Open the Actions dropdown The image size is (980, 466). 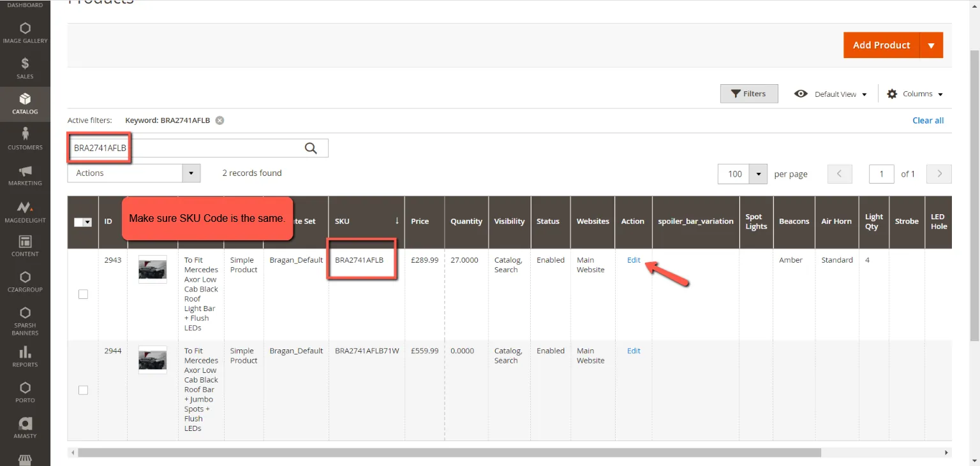point(134,173)
